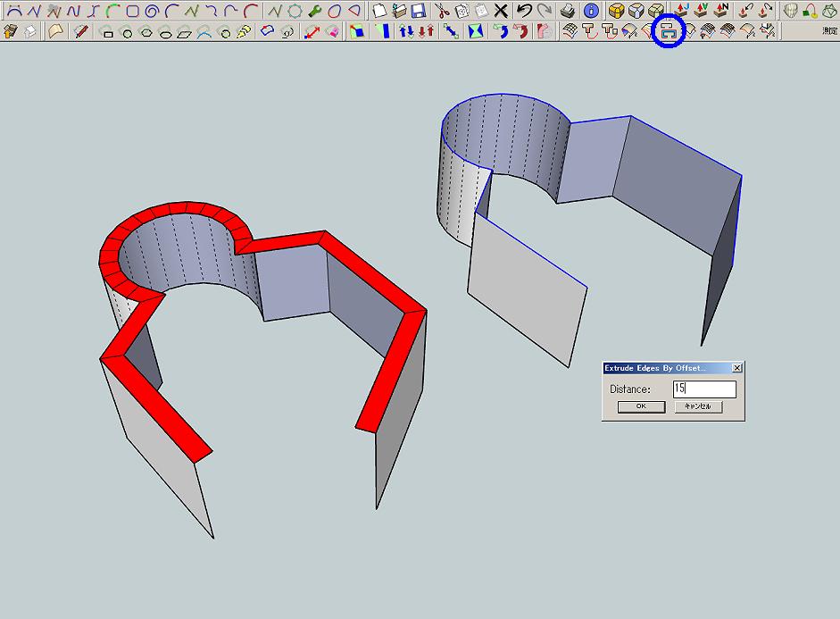This screenshot has height=619, width=840.
Task: Select the blue mirror bowtie tool
Action: 475,31
